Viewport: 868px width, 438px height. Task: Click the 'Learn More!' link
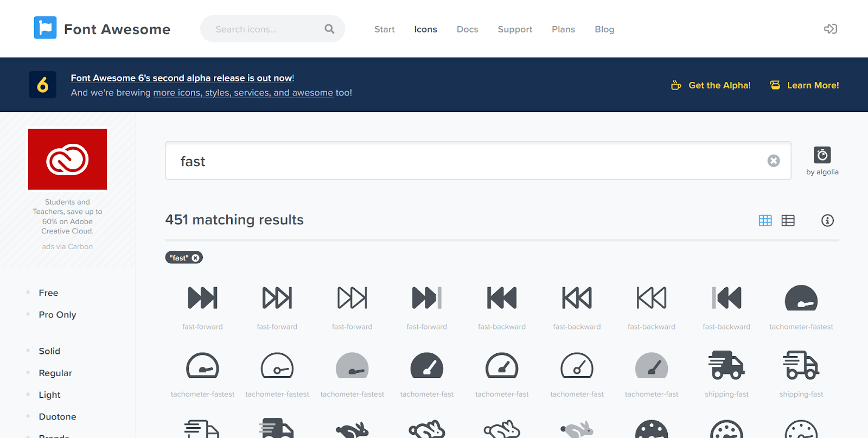pos(805,85)
